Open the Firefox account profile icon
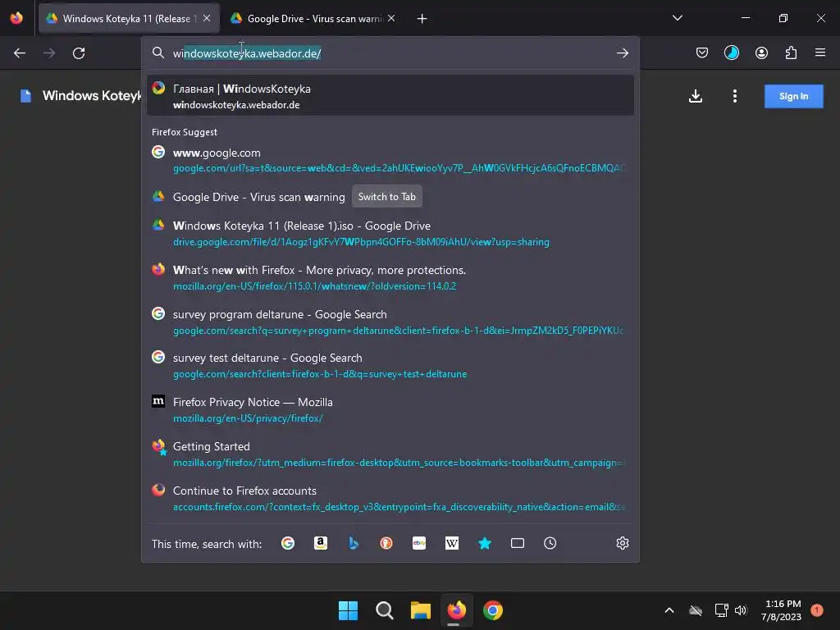This screenshot has width=840, height=630. pyautogui.click(x=761, y=52)
